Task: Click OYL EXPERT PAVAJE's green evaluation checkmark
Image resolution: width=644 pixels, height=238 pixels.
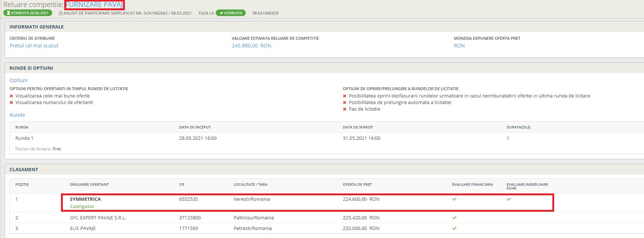Action: pyautogui.click(x=454, y=218)
